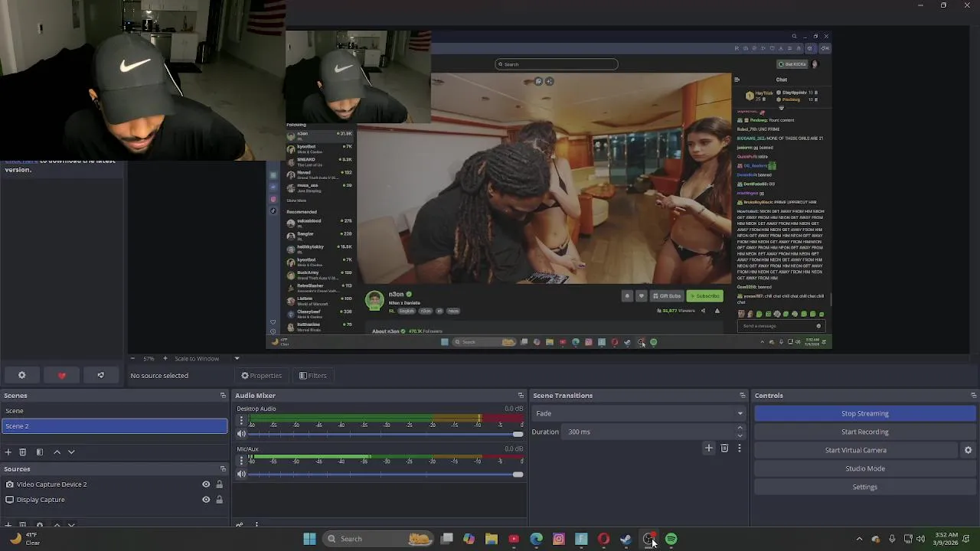
Task: Open transition properties three-dot menu
Action: tap(740, 448)
